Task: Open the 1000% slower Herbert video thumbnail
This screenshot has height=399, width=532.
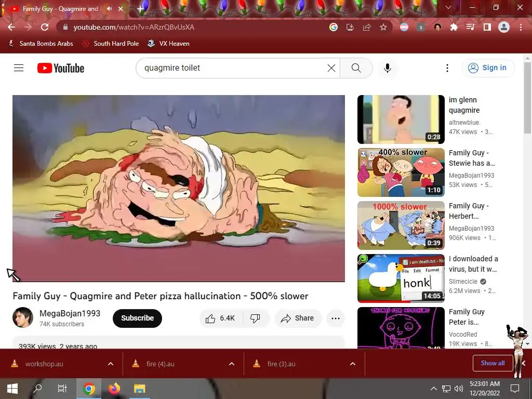Action: coord(401,225)
